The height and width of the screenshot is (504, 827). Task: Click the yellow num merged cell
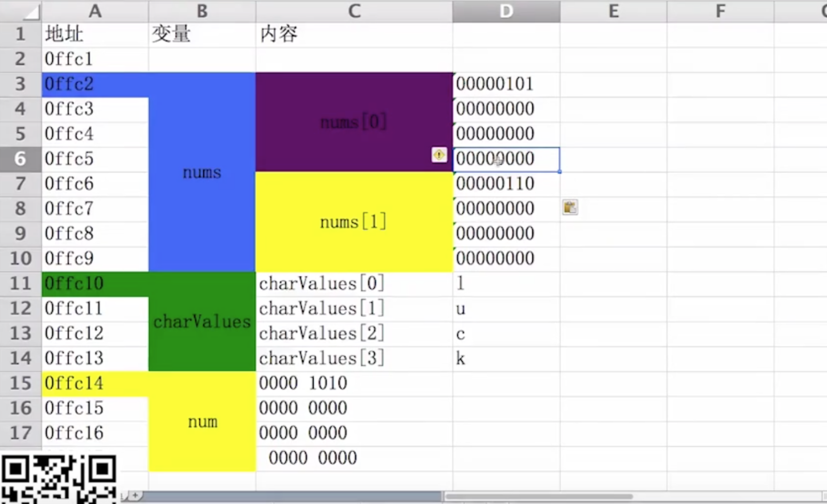point(202,422)
